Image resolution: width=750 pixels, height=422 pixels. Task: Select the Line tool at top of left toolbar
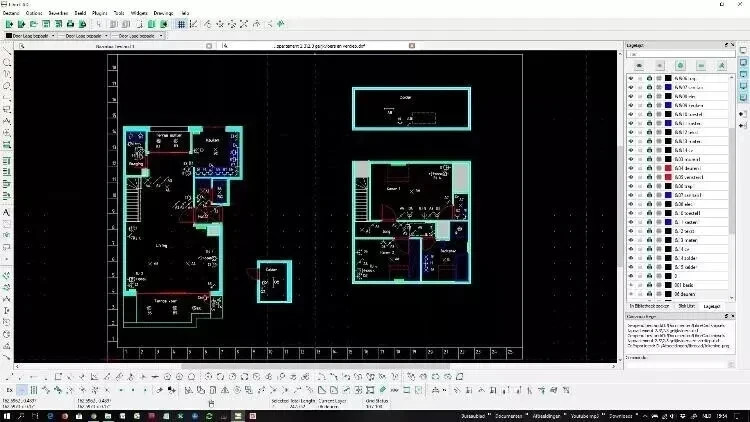click(x=6, y=51)
